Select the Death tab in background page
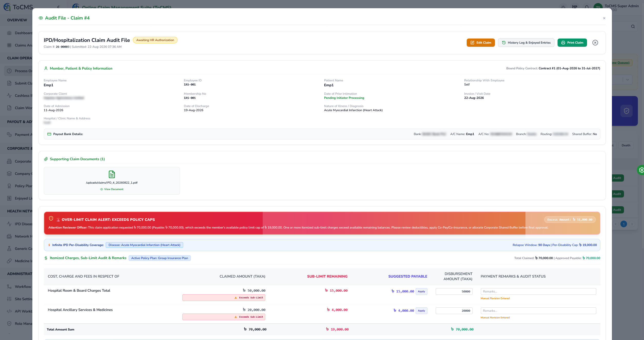 pyautogui.click(x=626, y=145)
